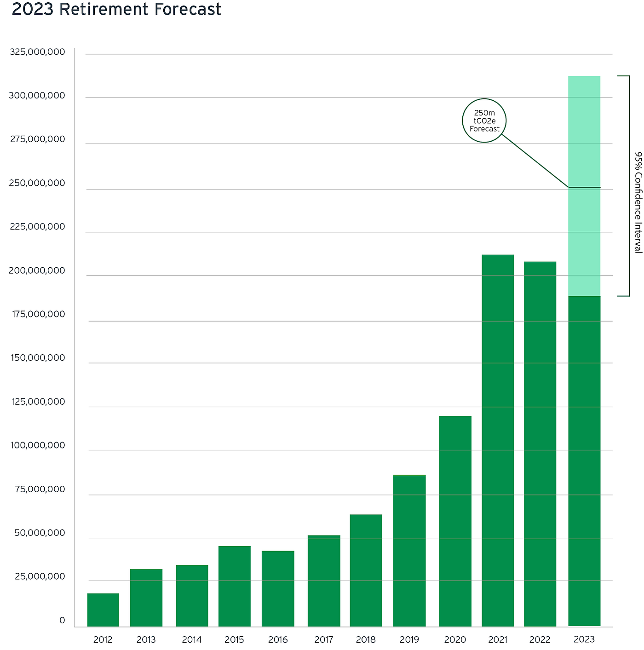Click the 2017 year label
This screenshot has width=644, height=650.
(323, 639)
